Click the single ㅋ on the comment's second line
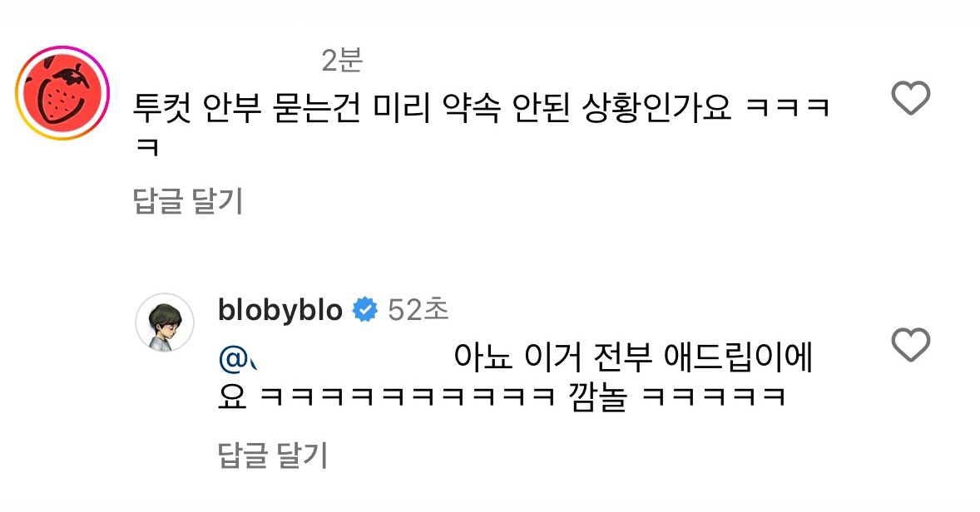The height and width of the screenshot is (512, 980). [x=147, y=149]
